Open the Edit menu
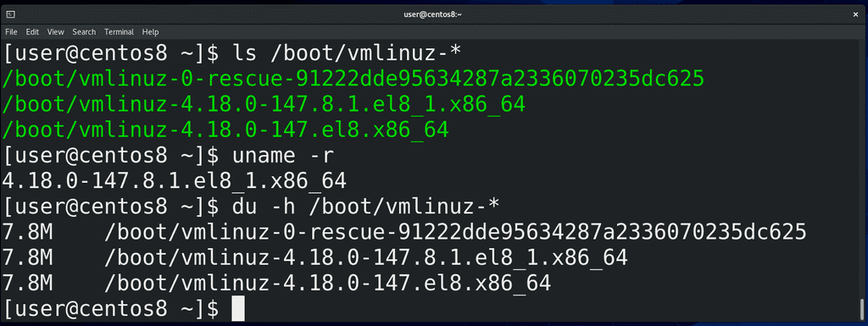Screen dimensions: 868x326 point(32,32)
